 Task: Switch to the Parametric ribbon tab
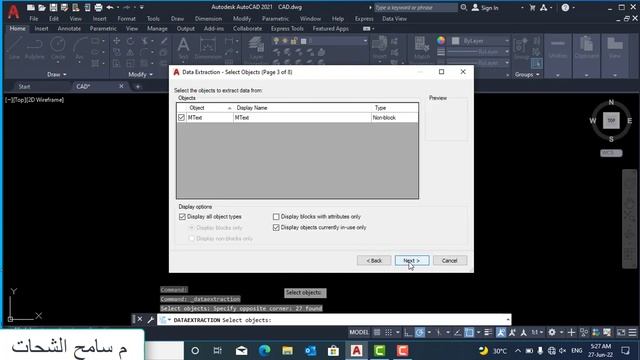click(x=103, y=29)
